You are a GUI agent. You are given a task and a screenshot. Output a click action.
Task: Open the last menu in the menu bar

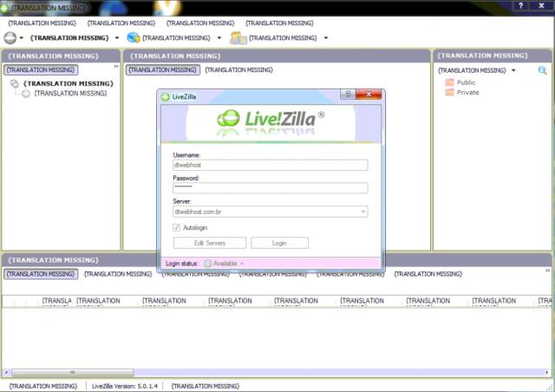(x=279, y=23)
